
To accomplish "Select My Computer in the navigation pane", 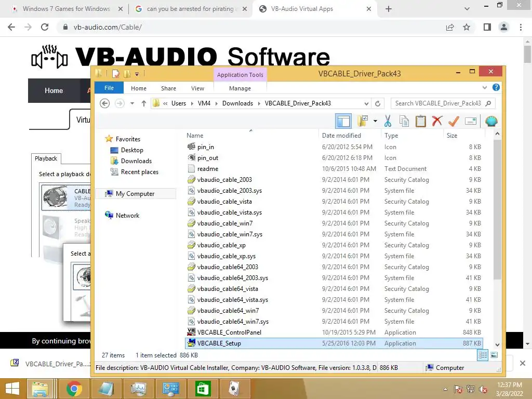I will coord(135,194).
